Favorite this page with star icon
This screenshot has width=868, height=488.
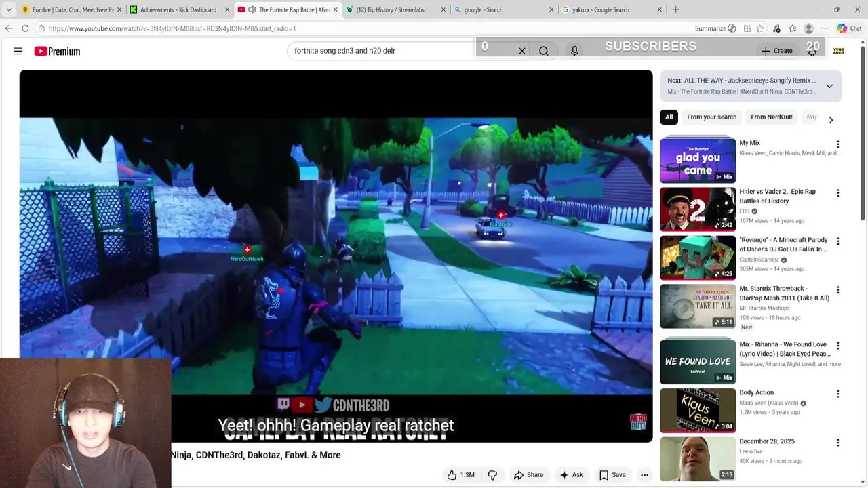click(x=760, y=28)
